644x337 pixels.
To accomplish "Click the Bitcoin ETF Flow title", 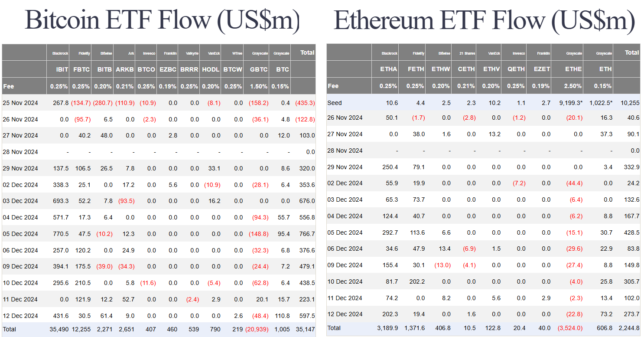I will point(162,20).
